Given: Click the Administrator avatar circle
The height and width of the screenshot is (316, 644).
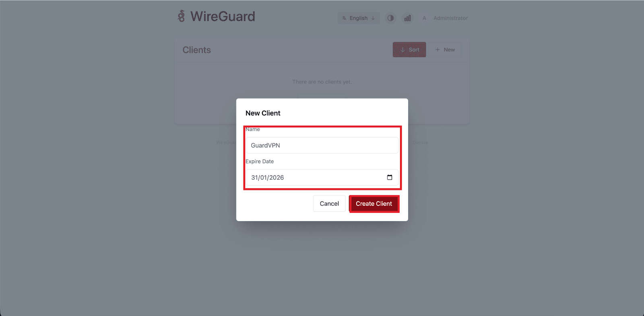Looking at the screenshot, I should coord(424,18).
